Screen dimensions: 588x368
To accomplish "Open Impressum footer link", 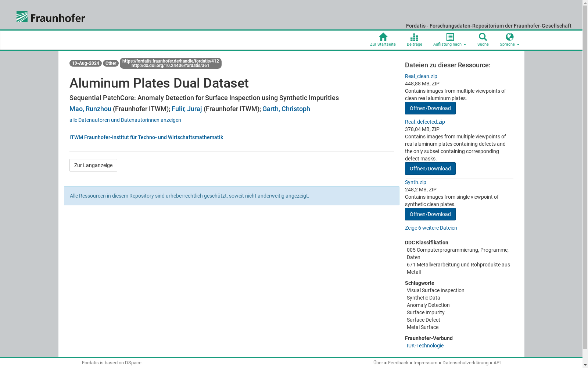I will tap(425, 363).
